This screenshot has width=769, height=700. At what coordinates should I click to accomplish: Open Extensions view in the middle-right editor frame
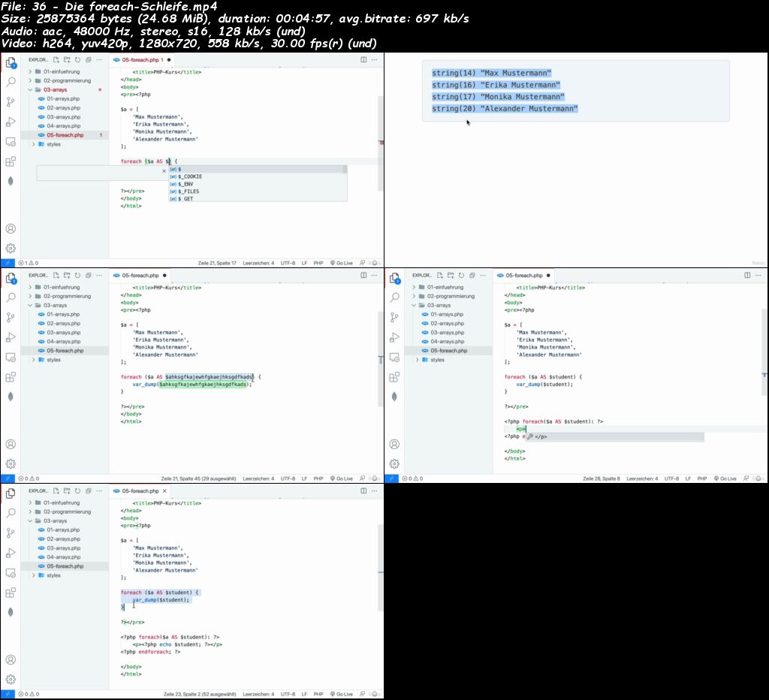click(395, 377)
